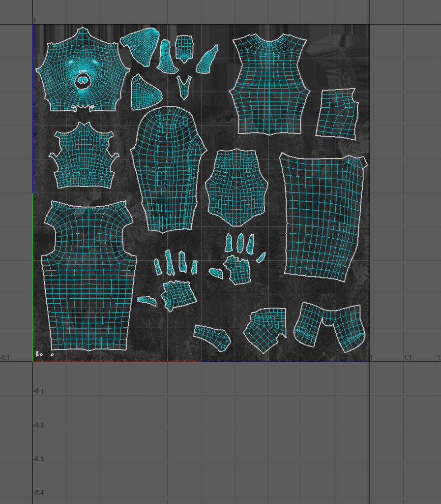Screen dimensions: 441x504
Task: Click the small Y-shaped UV shell
Action: [x=184, y=88]
